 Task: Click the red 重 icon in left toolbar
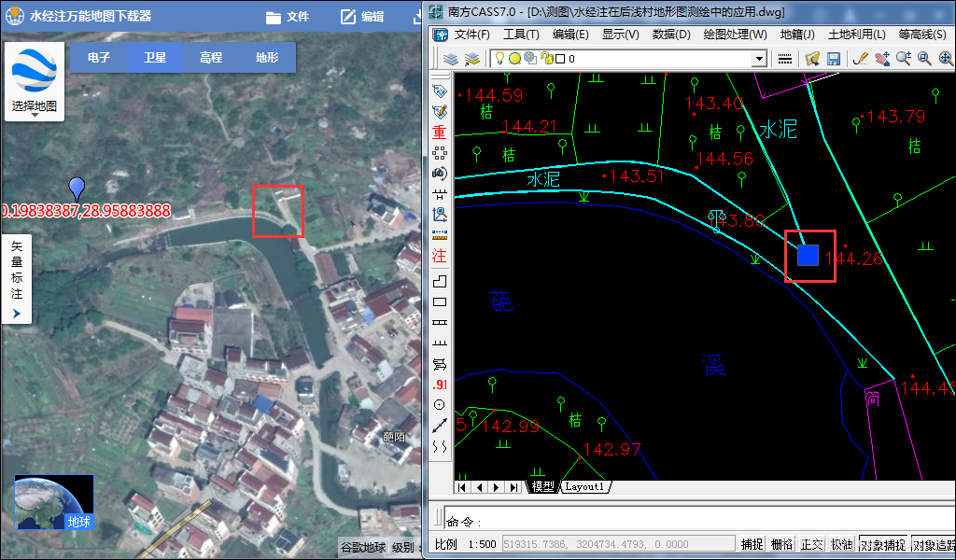440,133
